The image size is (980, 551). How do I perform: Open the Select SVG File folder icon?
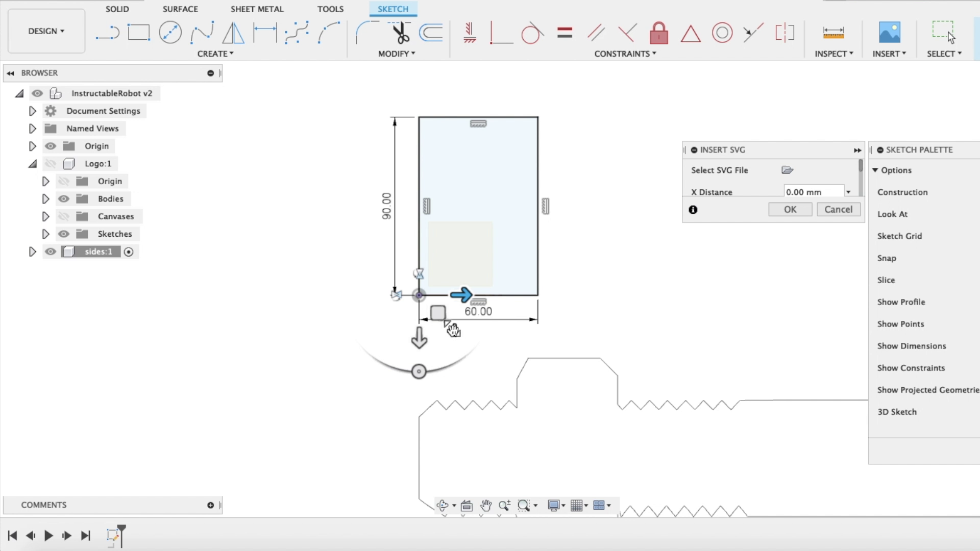pyautogui.click(x=788, y=170)
